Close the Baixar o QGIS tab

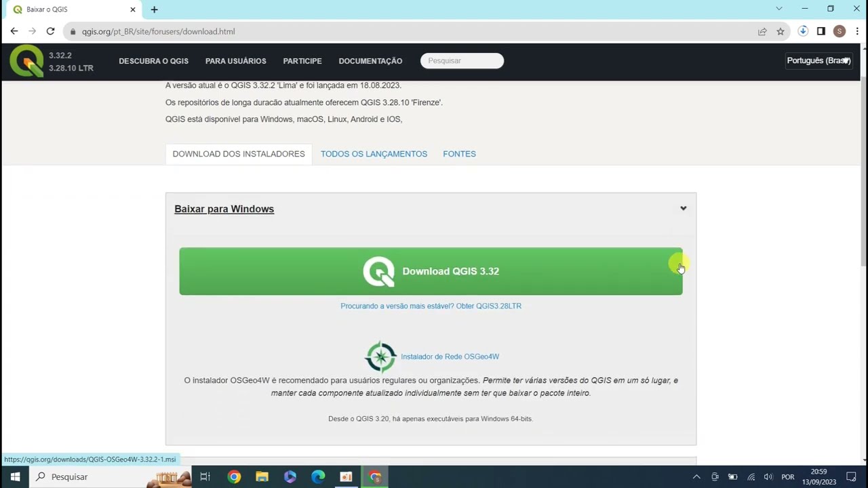(x=133, y=9)
